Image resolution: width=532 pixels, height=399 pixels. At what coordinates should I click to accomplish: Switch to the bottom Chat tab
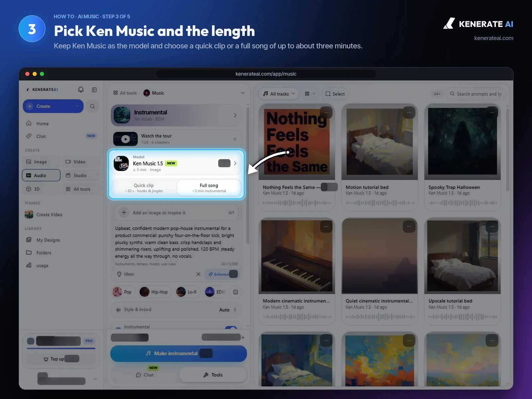click(x=145, y=375)
